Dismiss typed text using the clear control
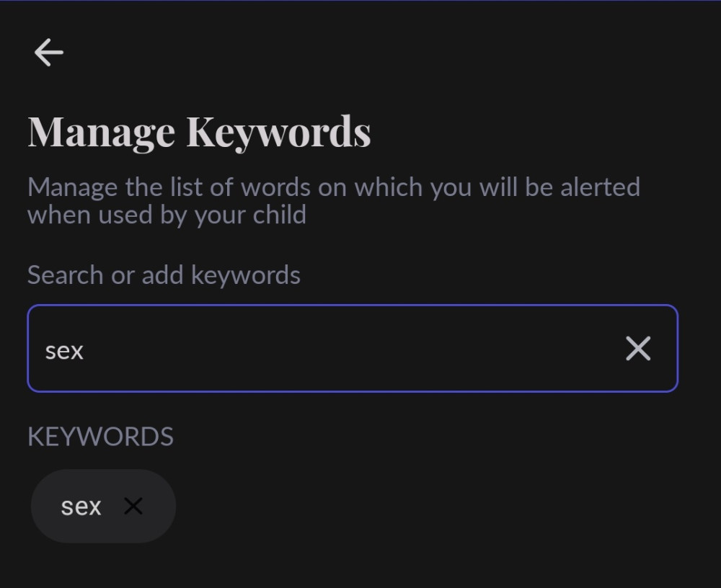721x588 pixels. point(638,349)
